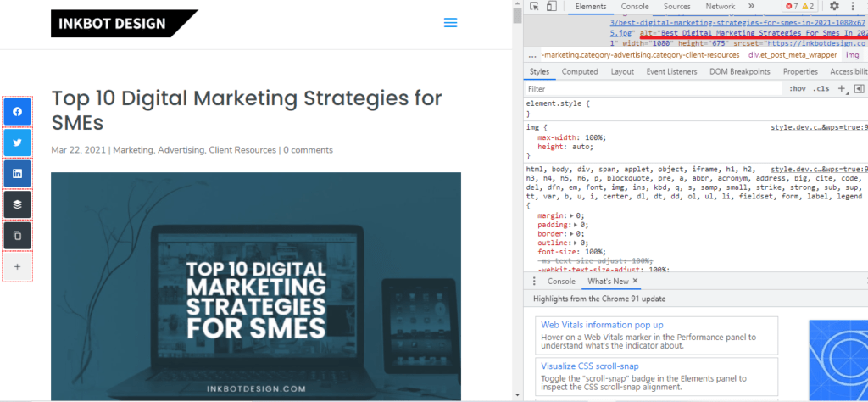Open the Advertising category link
Viewport: 868px width, 402px height.
click(x=181, y=150)
